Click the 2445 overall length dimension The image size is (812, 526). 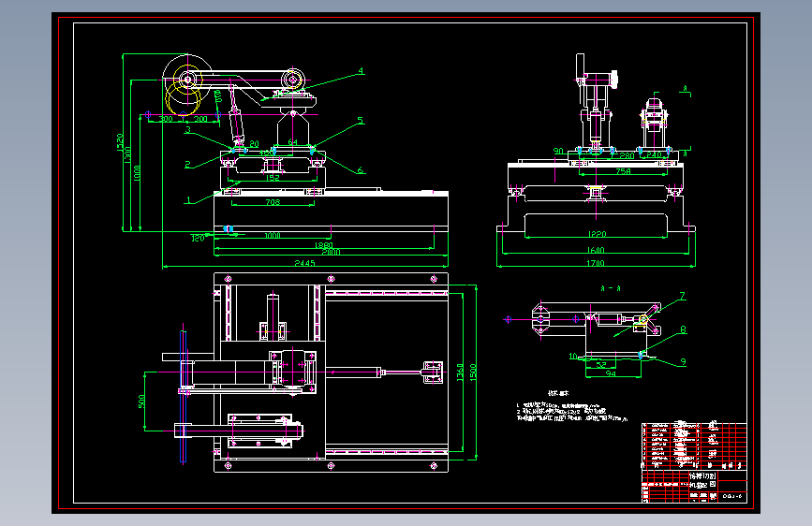click(304, 263)
